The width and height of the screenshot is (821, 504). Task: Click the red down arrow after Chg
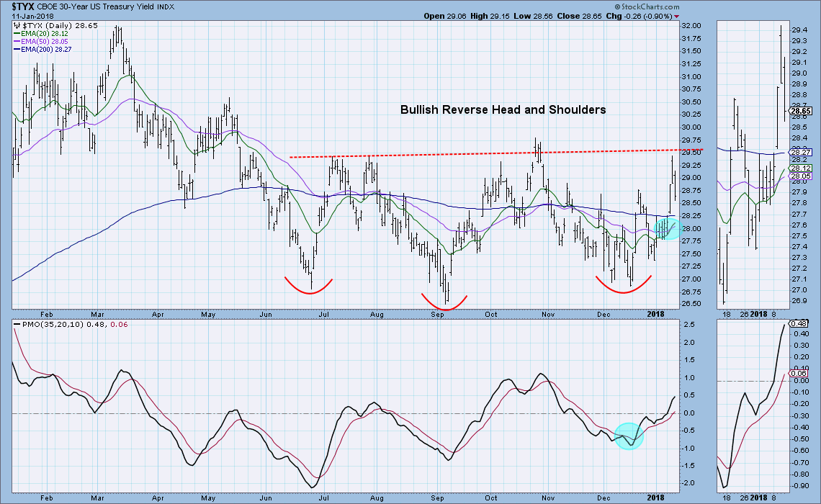click(676, 16)
